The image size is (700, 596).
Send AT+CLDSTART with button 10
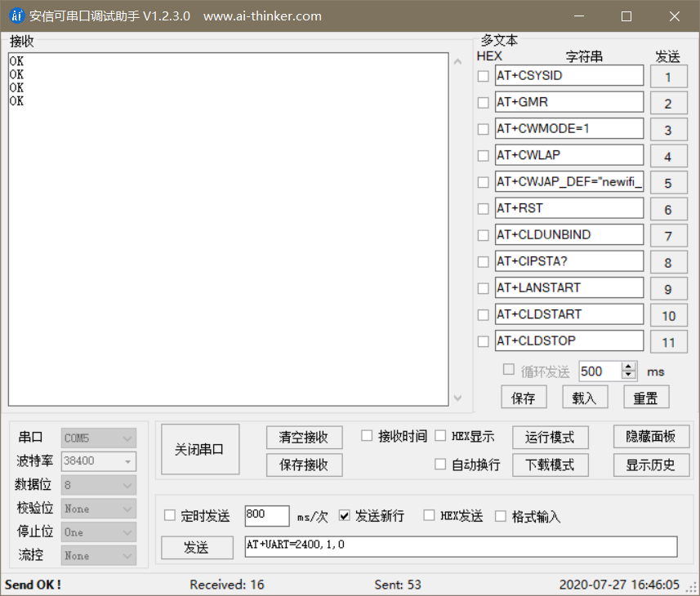(x=668, y=316)
